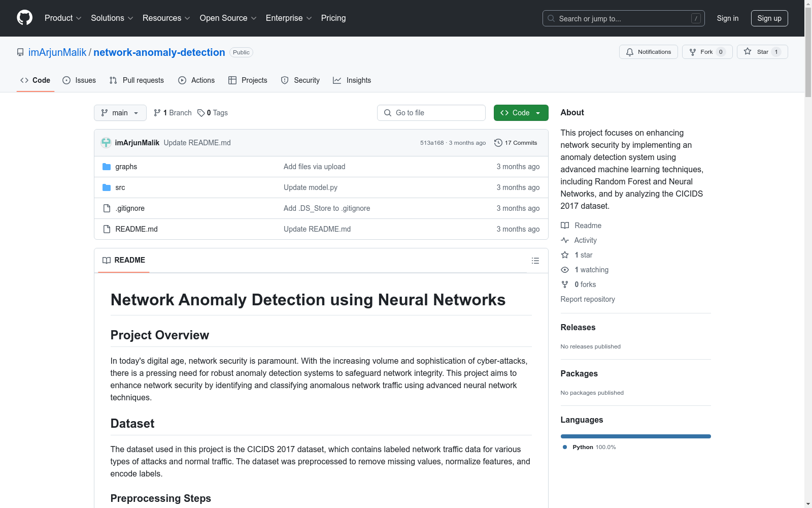This screenshot has width=812, height=508.
Task: Switch to the Actions tab
Action: 196,80
